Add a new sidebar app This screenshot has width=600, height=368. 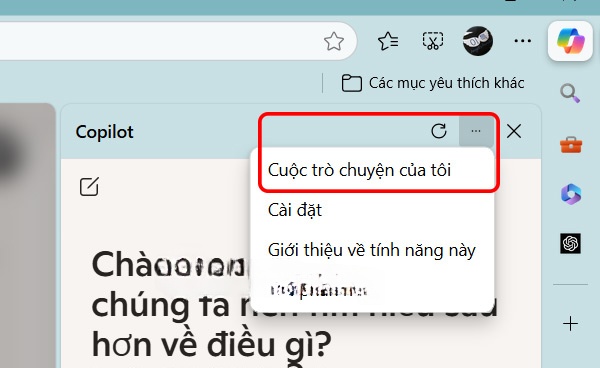(570, 324)
